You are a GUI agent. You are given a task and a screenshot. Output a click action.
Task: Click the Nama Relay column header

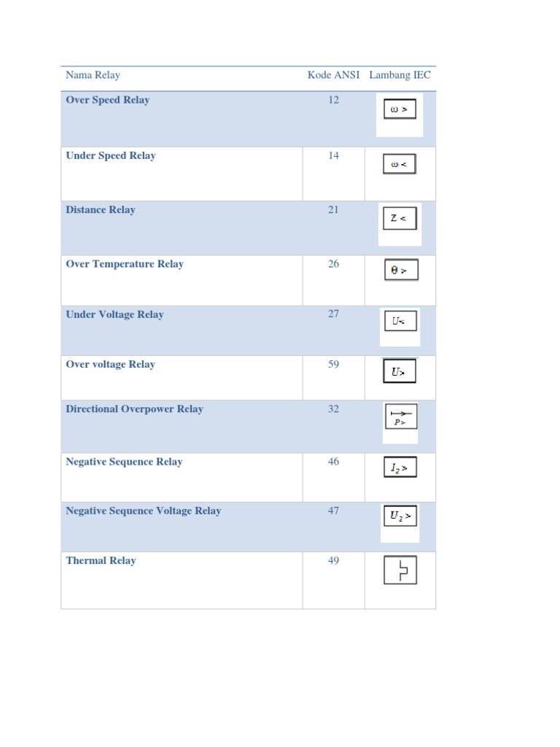click(x=93, y=75)
